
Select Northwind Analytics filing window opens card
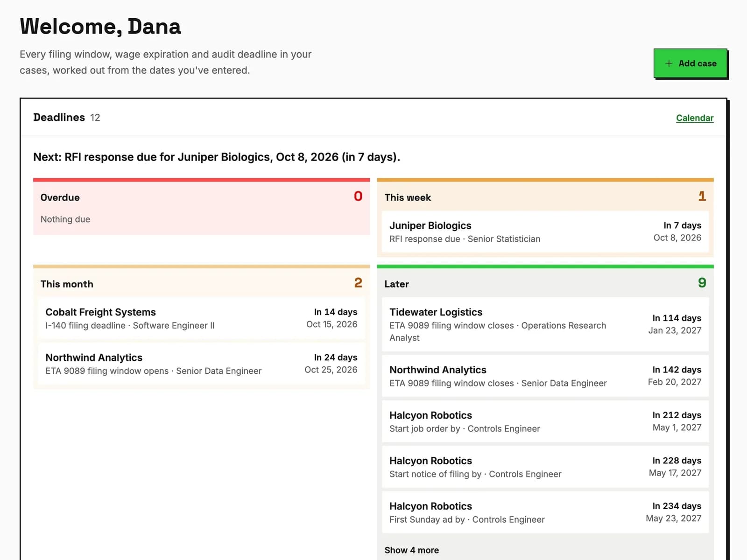pyautogui.click(x=201, y=364)
